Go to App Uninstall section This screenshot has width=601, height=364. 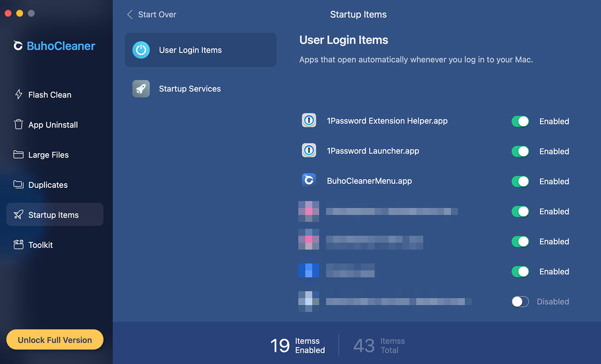55,125
